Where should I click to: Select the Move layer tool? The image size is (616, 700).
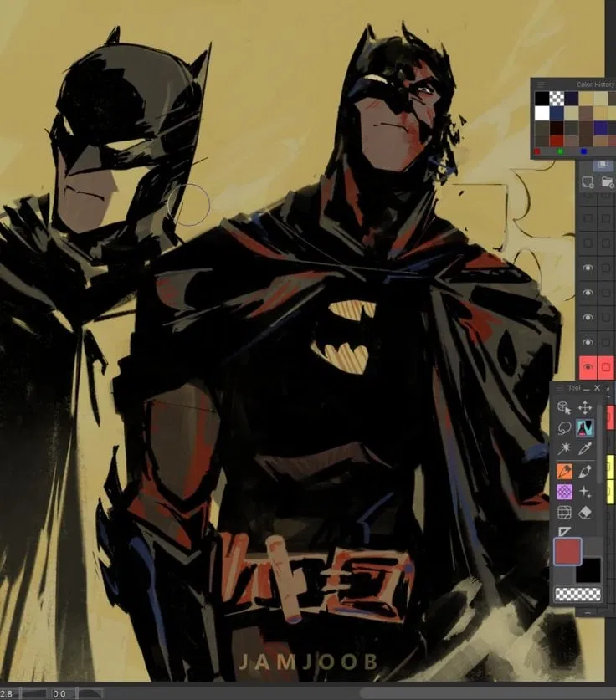[x=585, y=407]
